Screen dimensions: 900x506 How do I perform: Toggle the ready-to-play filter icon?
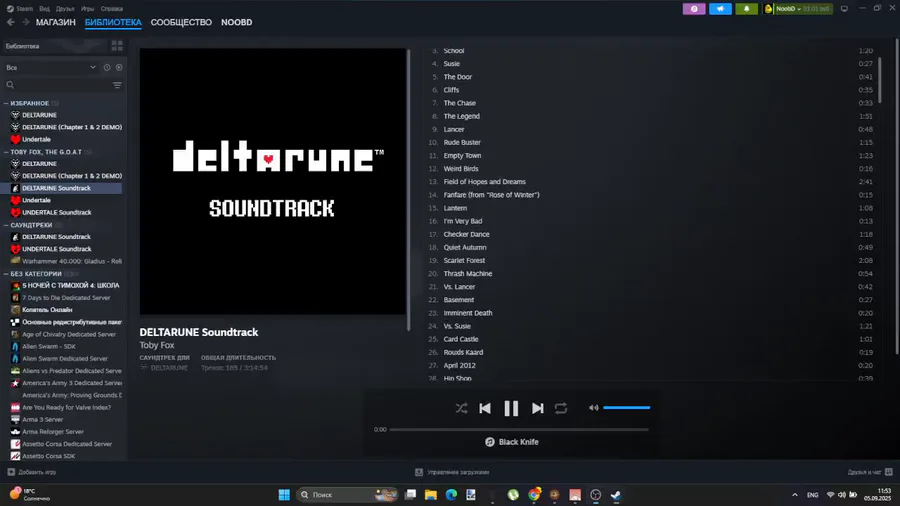click(x=119, y=68)
